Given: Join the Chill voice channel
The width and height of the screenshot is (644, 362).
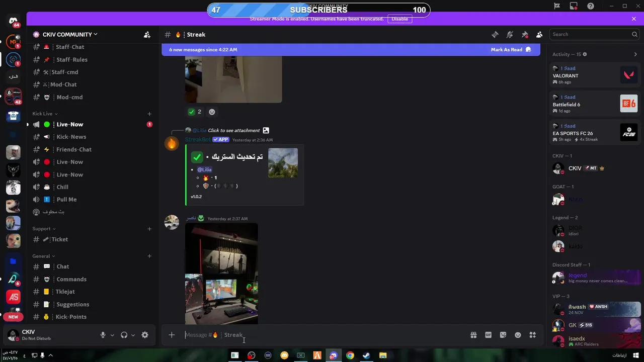Looking at the screenshot, I should click(x=92, y=187).
